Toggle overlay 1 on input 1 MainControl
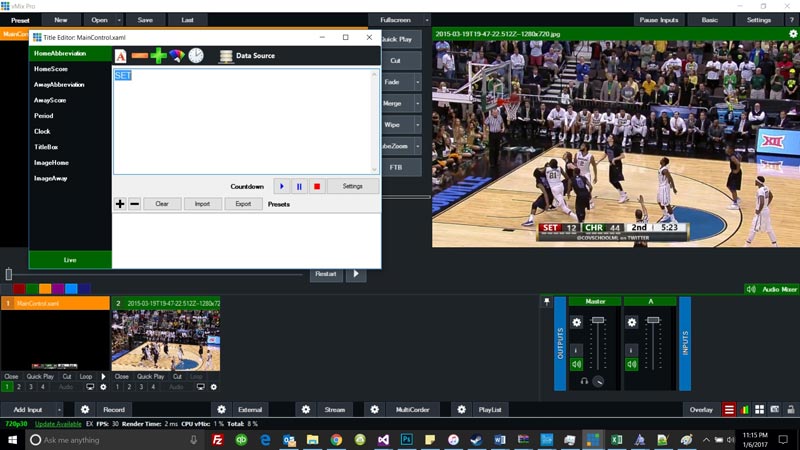Image resolution: width=800 pixels, height=450 pixels. click(7, 387)
